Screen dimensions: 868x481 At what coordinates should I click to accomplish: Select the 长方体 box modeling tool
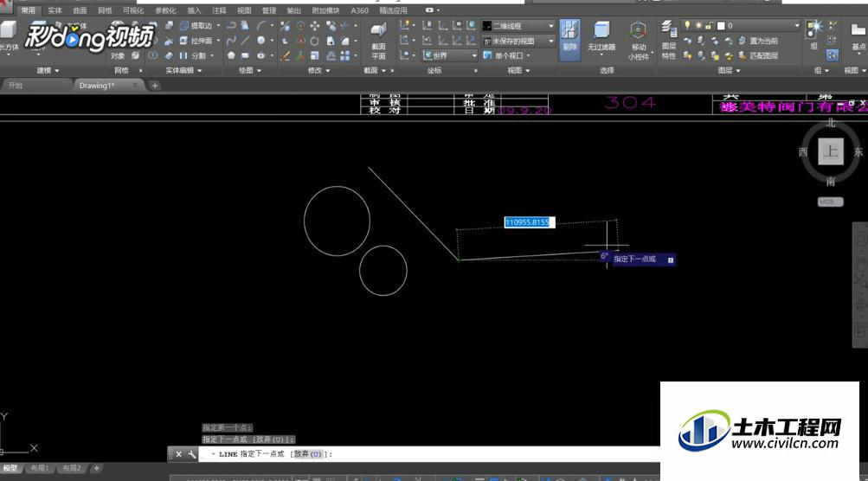(x=9, y=35)
